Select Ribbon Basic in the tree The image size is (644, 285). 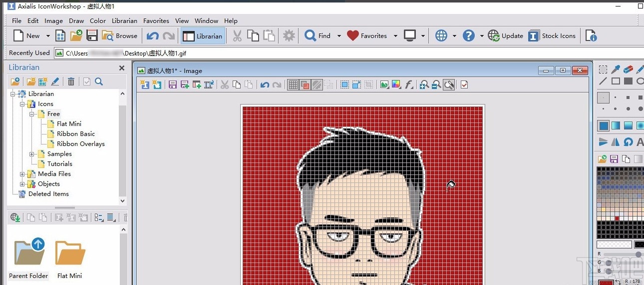pyautogui.click(x=75, y=133)
